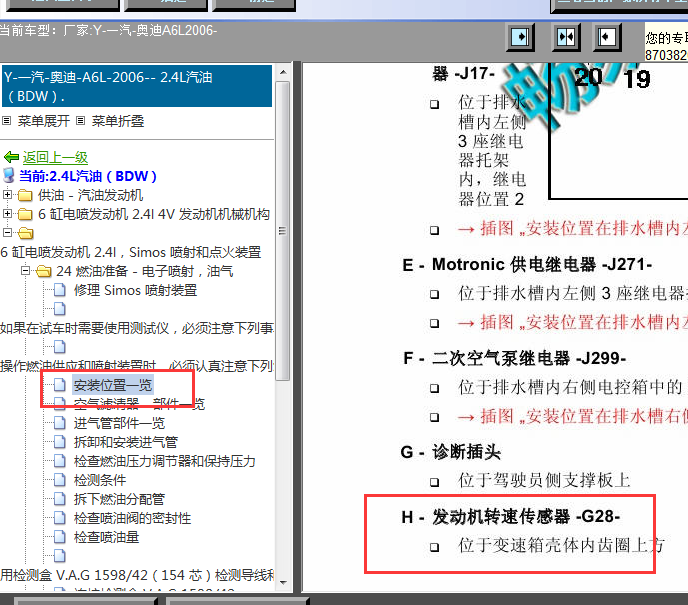Follow red 插图 link under 二次空气泵继电器 -J299-
Screen dimensions: 688x605
tap(572, 416)
